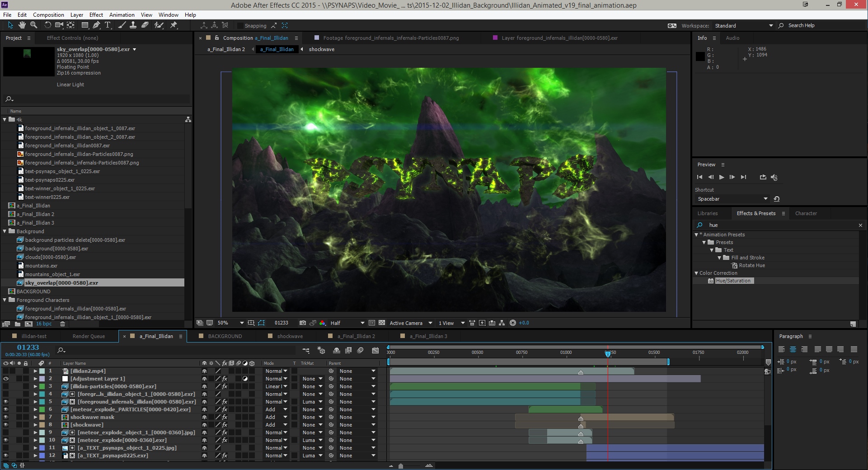Hide layer 12 a_TEXT_psynaps0225.exr
Image resolution: width=868 pixels, height=470 pixels.
click(6, 456)
